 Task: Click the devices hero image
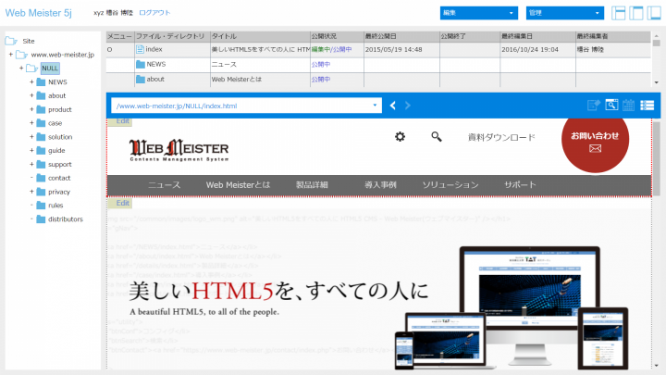coord(511,307)
